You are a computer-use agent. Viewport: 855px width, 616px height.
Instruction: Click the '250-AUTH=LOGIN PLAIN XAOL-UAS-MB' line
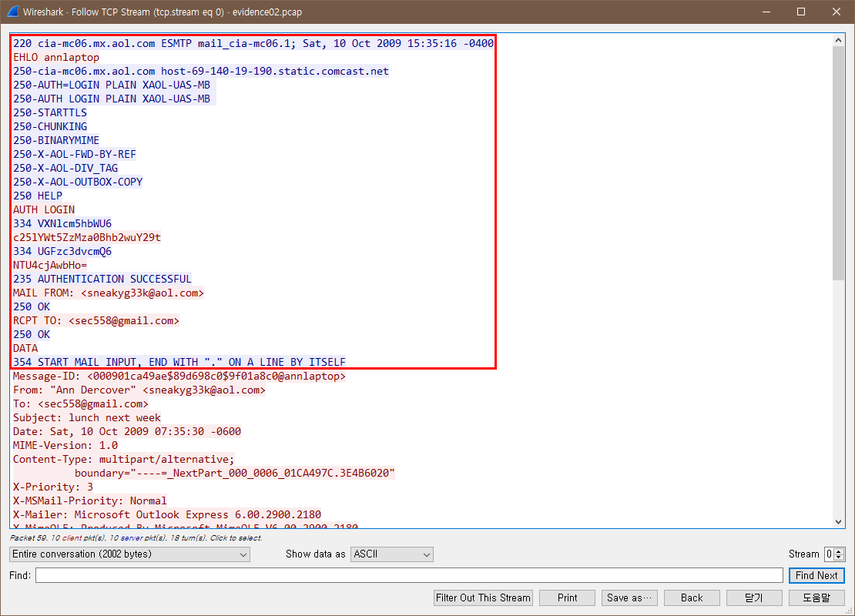(x=112, y=85)
